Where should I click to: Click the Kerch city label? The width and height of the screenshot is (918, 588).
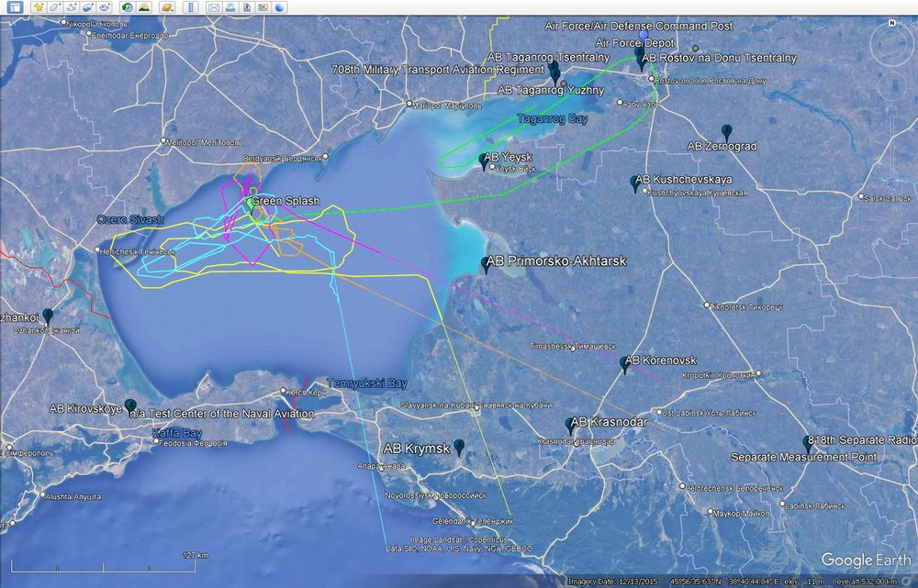click(307, 393)
